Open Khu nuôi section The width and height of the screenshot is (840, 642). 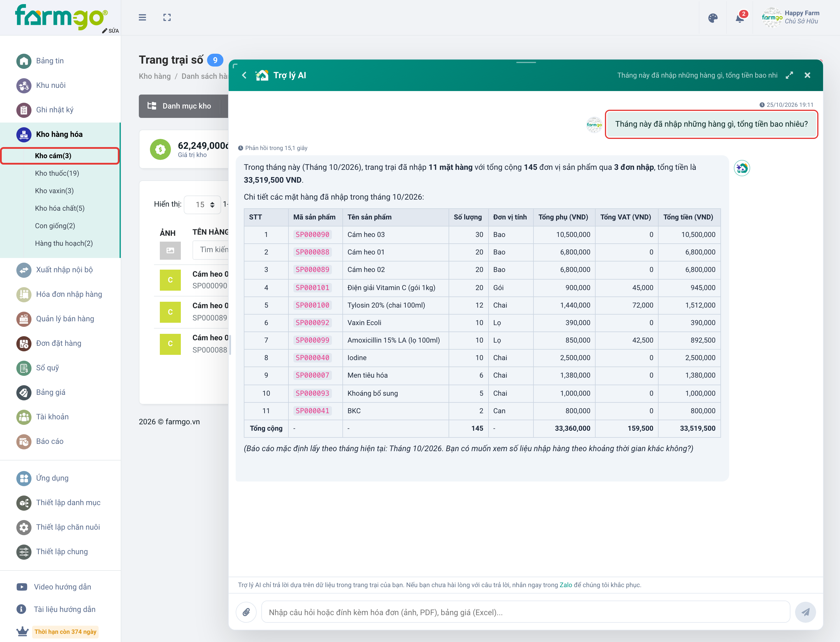[51, 85]
